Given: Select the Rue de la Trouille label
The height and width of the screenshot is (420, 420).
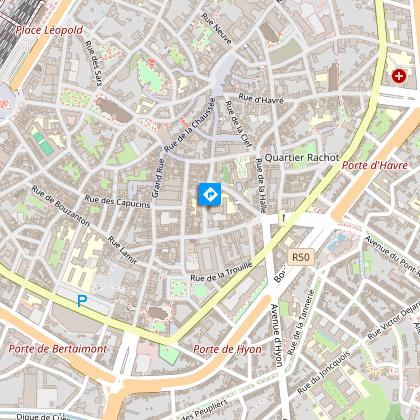Looking at the screenshot, I should 222,272.
